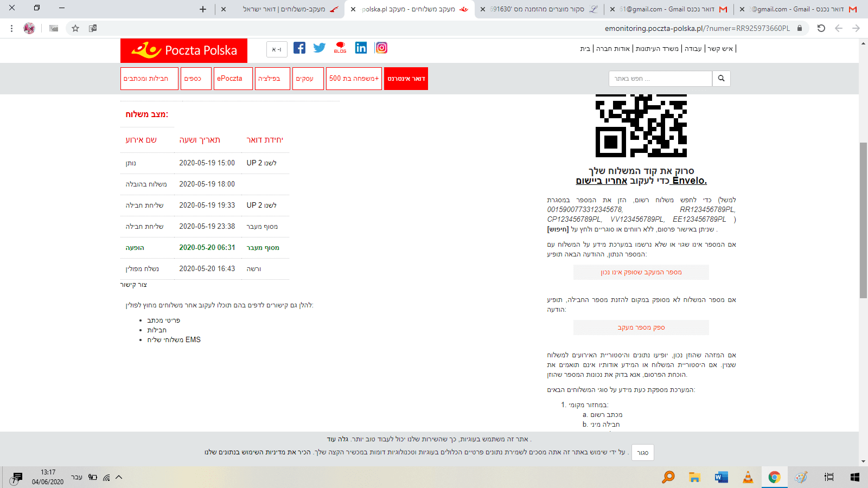The width and height of the screenshot is (868, 488).
Task: Go to the בית home link
Action: click(x=585, y=49)
